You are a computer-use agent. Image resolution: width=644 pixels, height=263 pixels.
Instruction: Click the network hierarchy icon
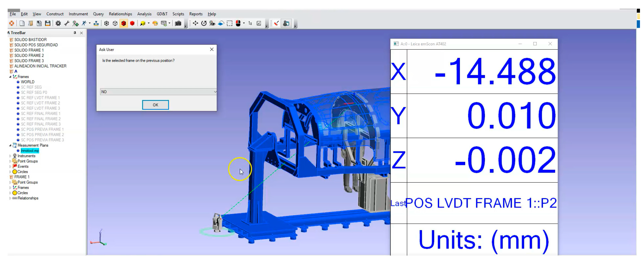[96, 24]
